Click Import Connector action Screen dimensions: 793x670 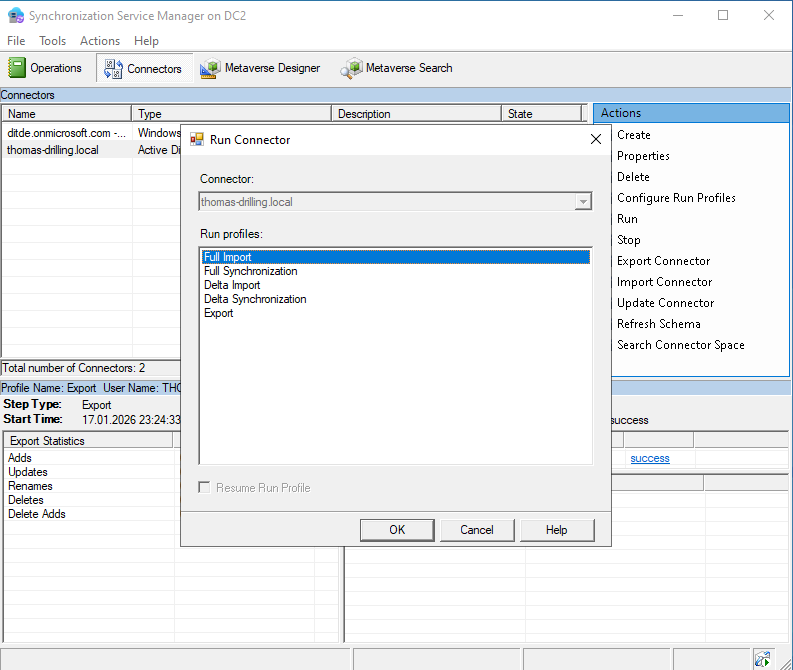click(x=665, y=282)
